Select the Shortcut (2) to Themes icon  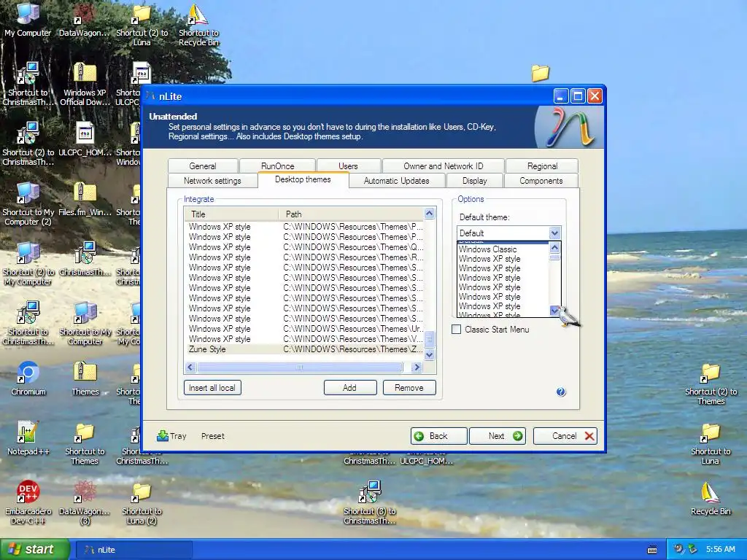[x=711, y=384]
